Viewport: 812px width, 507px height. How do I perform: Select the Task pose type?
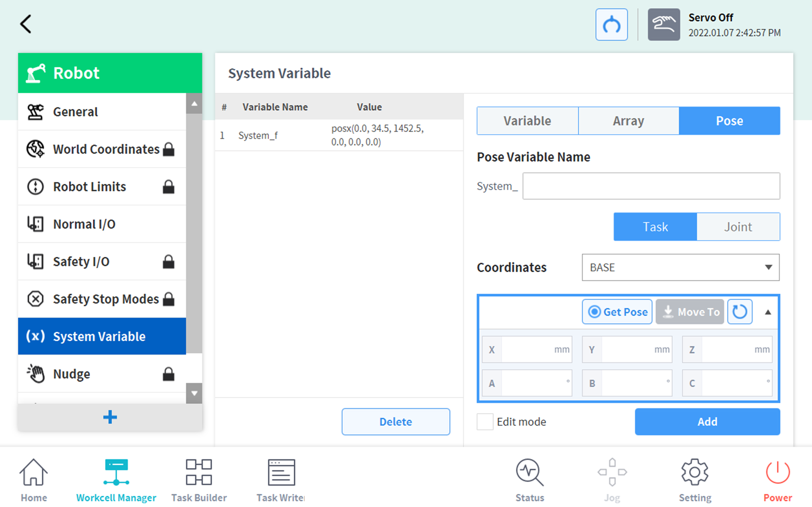655,227
